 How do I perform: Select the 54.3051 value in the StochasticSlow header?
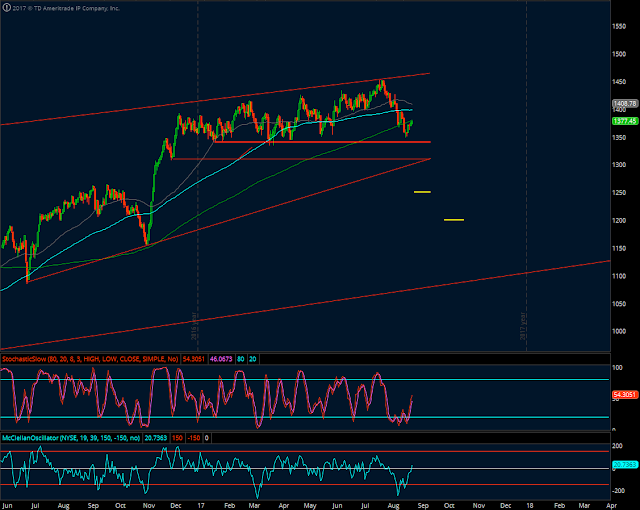tap(193, 359)
